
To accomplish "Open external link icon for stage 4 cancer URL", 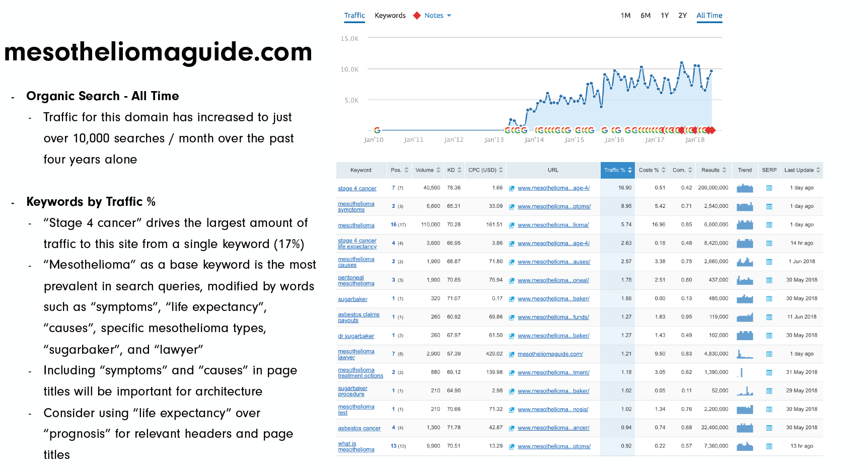I will coord(512,188).
